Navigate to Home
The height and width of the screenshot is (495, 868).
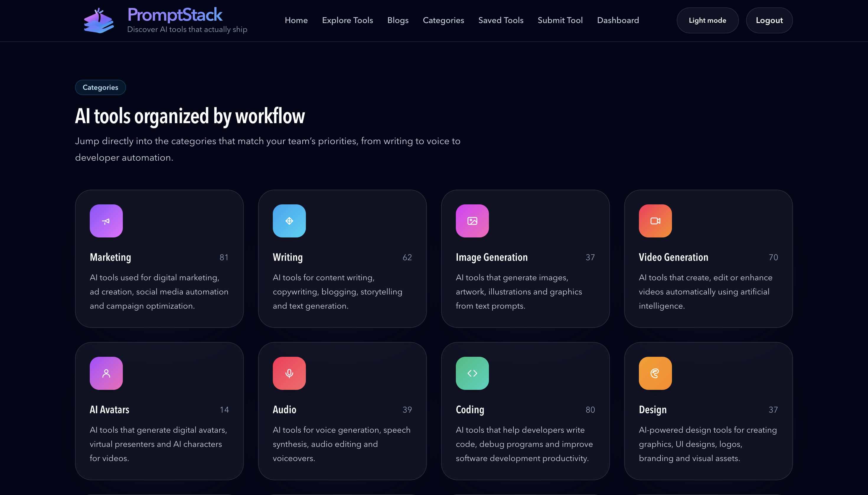coord(296,20)
